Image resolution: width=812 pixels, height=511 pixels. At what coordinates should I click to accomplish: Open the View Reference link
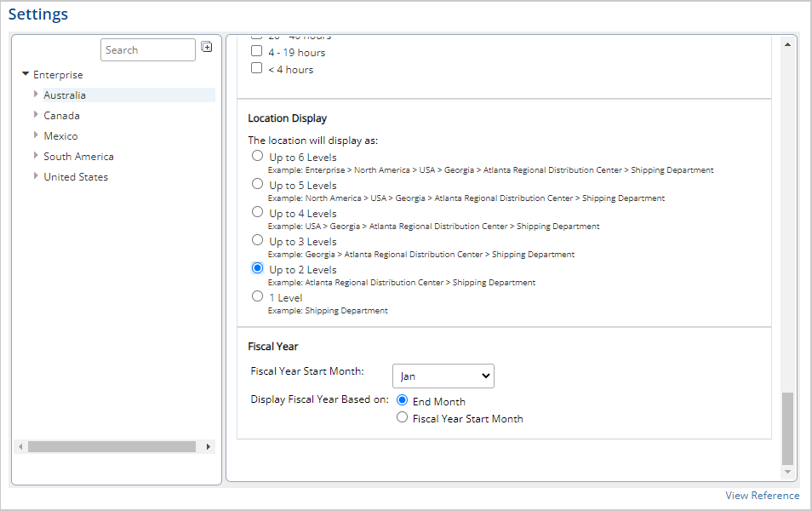tap(762, 496)
